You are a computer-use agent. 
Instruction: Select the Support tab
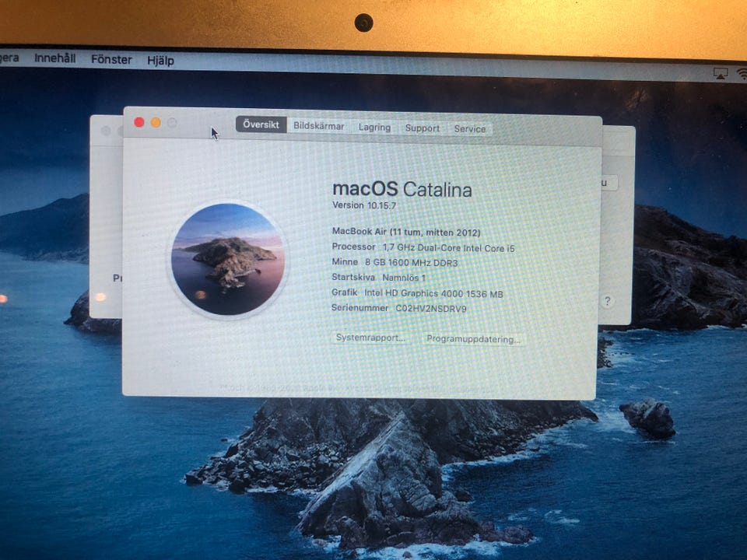click(x=422, y=128)
